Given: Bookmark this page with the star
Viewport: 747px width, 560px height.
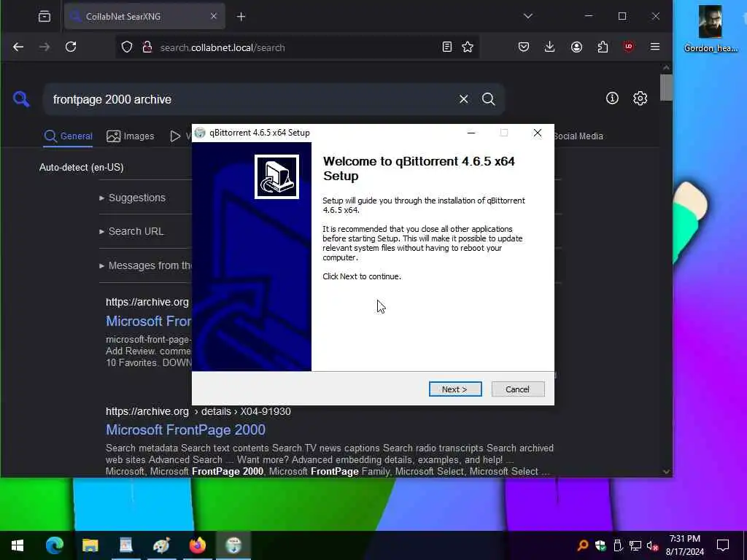Looking at the screenshot, I should pos(468,47).
